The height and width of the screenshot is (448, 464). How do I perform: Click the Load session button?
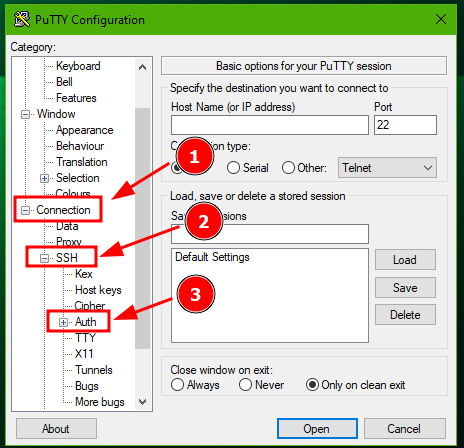click(405, 260)
